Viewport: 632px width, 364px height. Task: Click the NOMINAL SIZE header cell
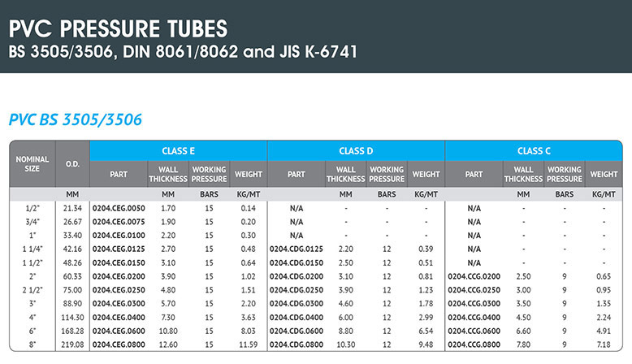pyautogui.click(x=32, y=164)
